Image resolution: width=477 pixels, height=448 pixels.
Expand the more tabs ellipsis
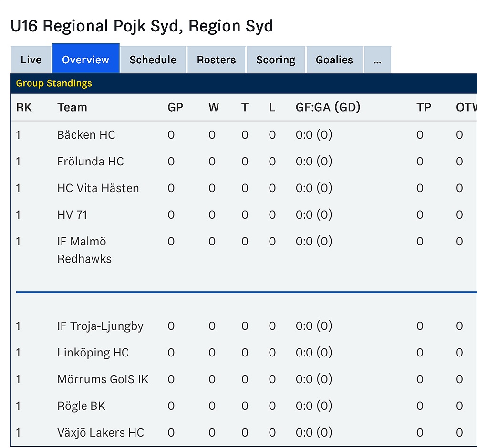(x=377, y=60)
